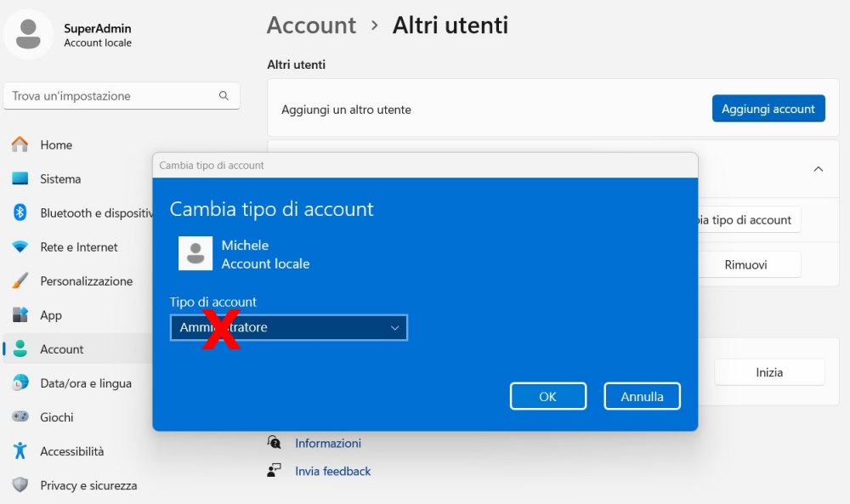Viewport: 850px width, 504px height.
Task: Open the Personalizzazione brush icon
Action: (x=20, y=280)
